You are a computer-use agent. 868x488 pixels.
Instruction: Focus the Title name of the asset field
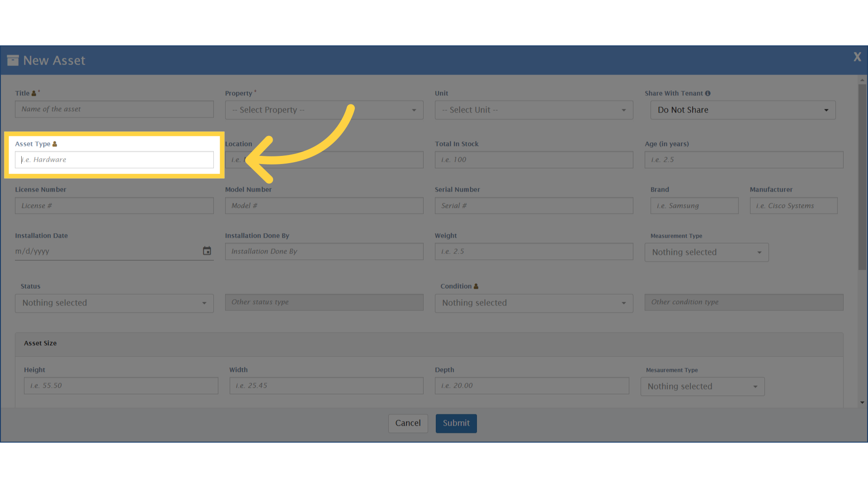[114, 109]
